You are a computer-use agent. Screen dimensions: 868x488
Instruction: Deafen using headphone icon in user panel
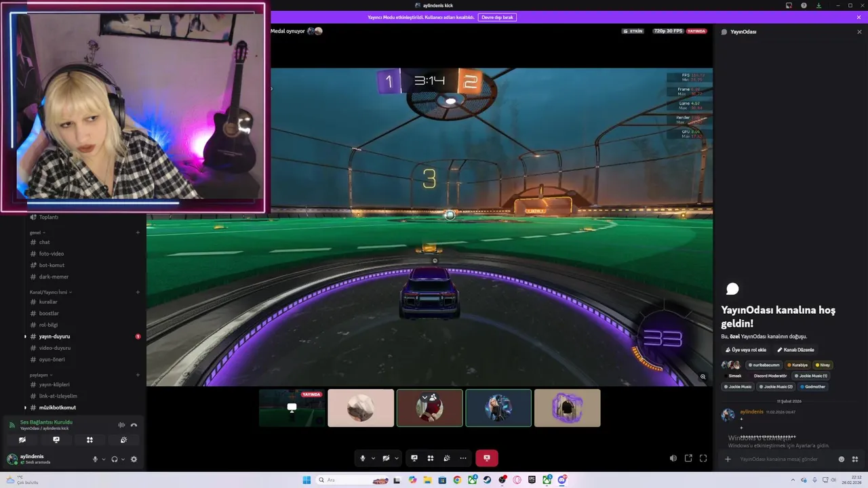point(115,459)
